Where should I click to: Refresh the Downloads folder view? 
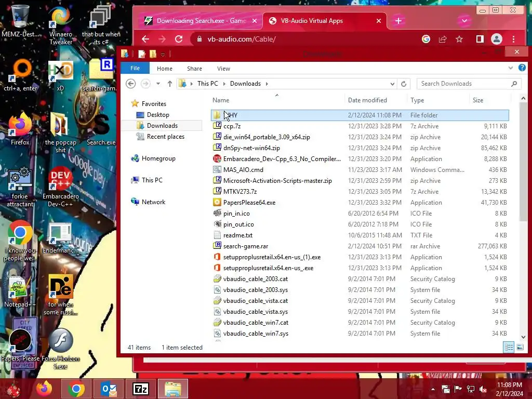[x=403, y=84]
